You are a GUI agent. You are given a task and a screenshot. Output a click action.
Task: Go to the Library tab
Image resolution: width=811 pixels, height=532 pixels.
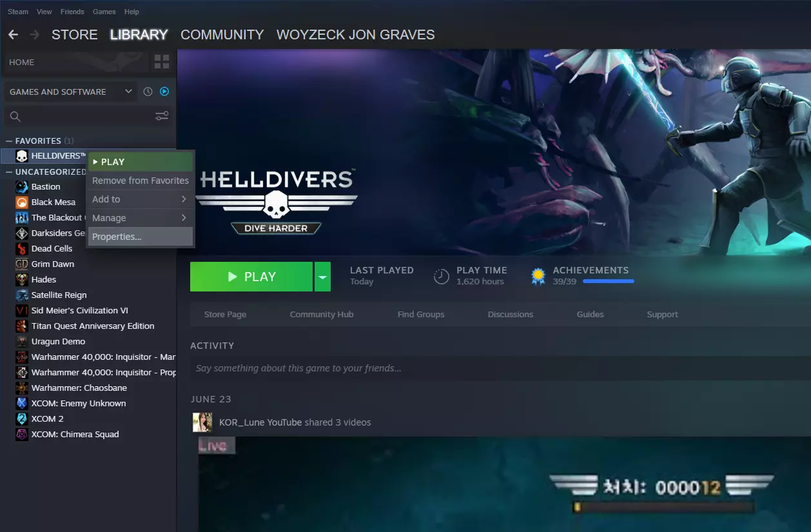[x=139, y=35]
